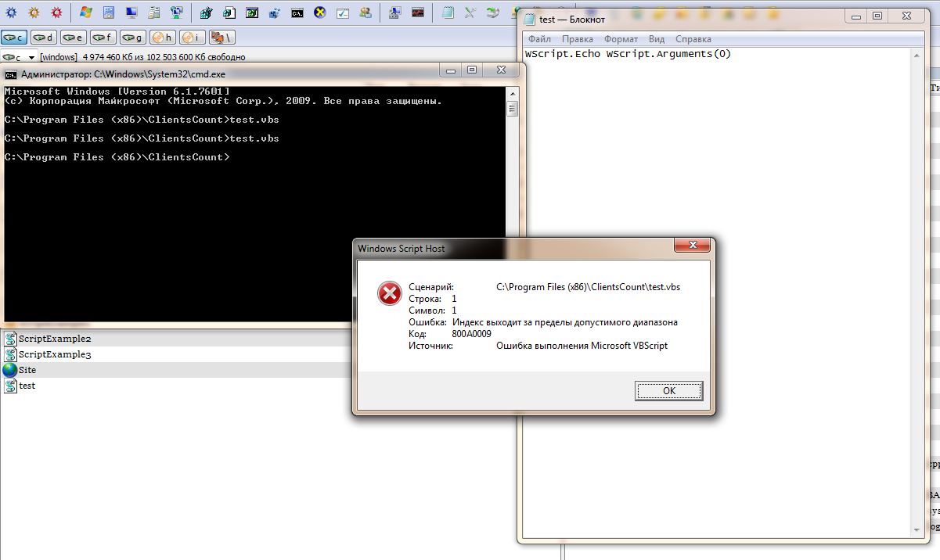The height and width of the screenshot is (560, 940).
Task: Click the blue monitor toolbar icon
Action: [132, 13]
